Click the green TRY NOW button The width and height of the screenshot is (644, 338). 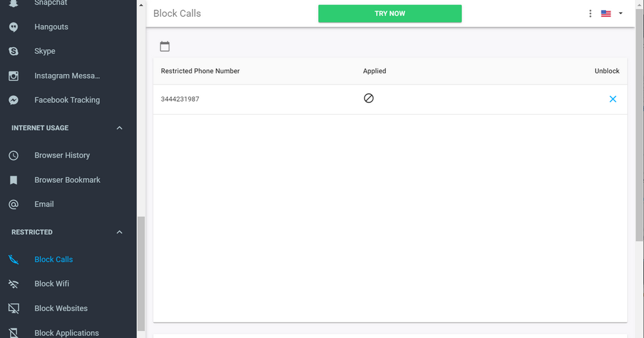390,14
